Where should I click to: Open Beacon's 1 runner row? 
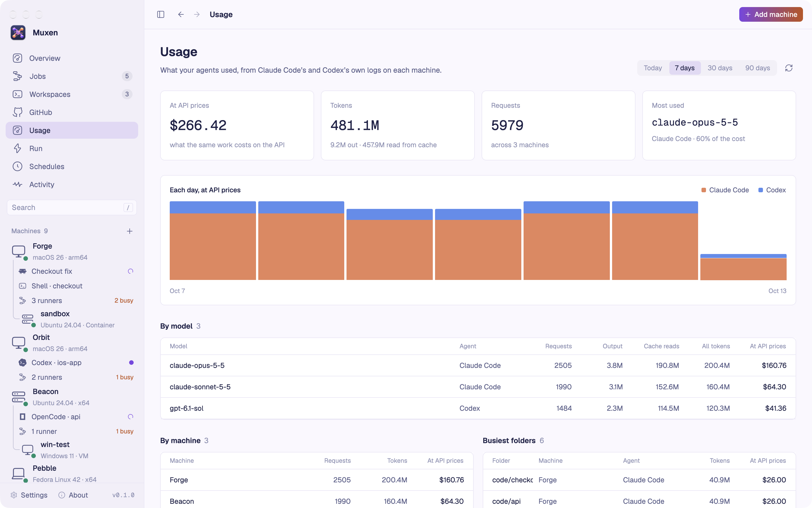tap(76, 431)
